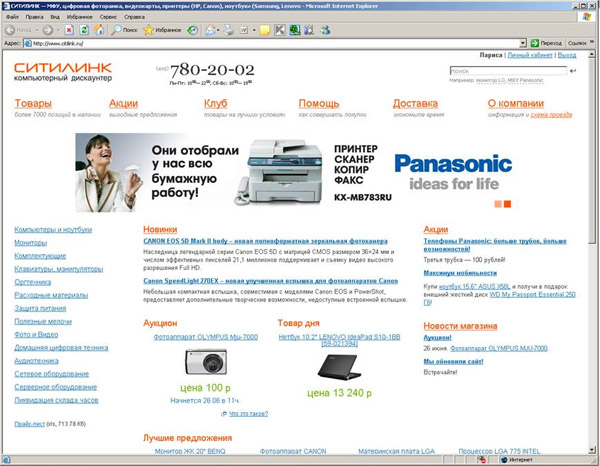Viewport: 600px width, 466px height.
Task: Open the Вид menu
Action: pos(55,17)
